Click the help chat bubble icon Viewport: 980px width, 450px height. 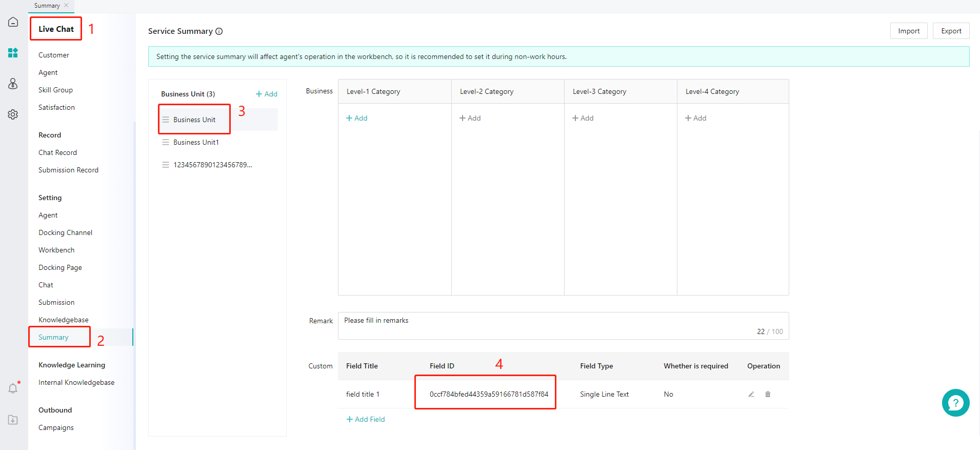click(955, 403)
